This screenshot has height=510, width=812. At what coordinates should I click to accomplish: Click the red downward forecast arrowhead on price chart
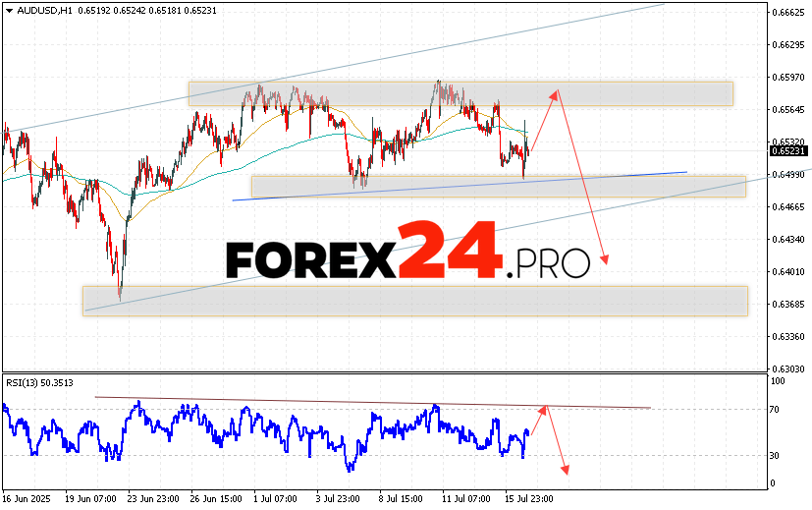pyautogui.click(x=605, y=260)
